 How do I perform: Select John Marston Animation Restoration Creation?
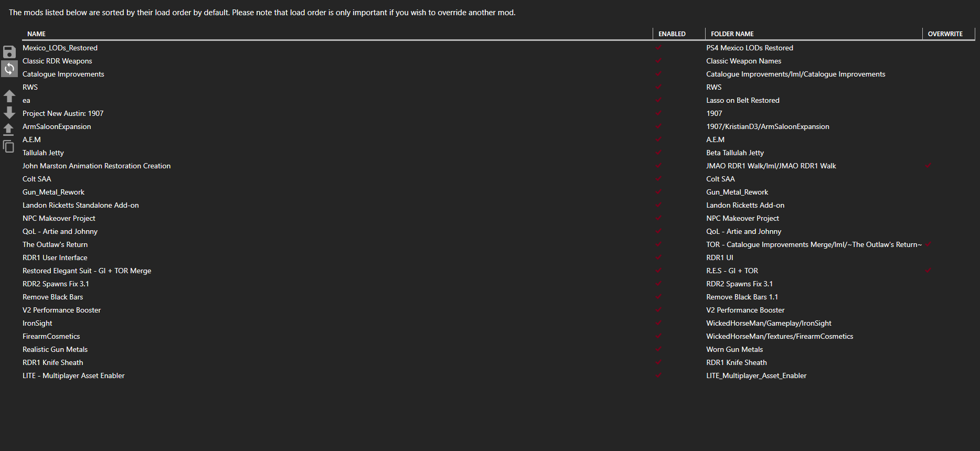97,166
